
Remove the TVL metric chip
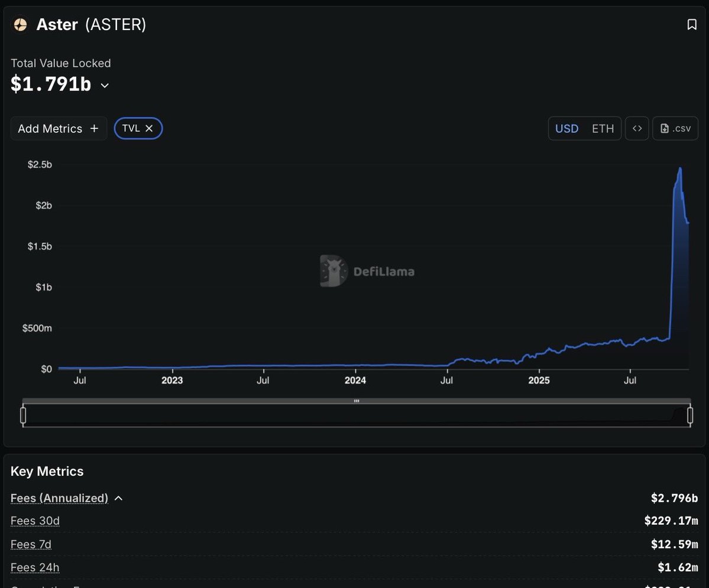point(149,128)
